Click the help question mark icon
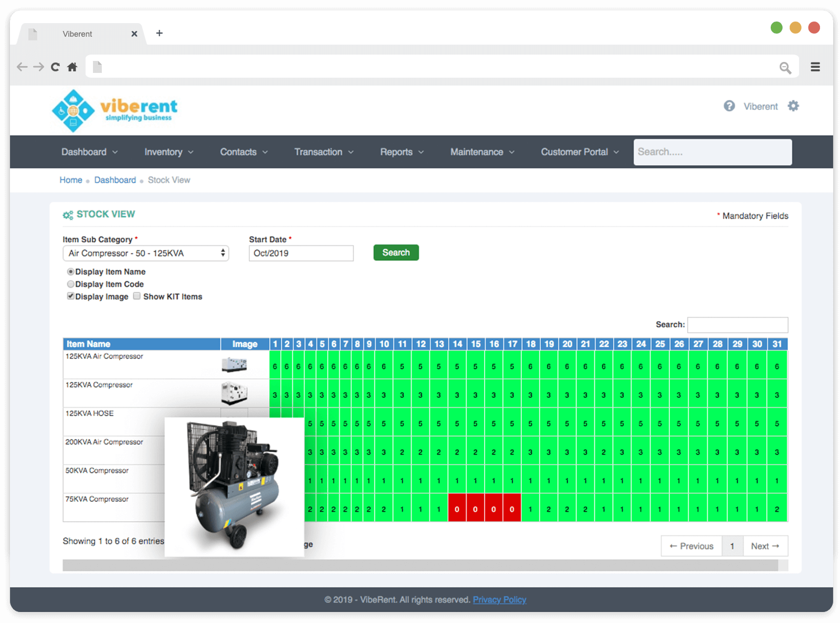Image resolution: width=840 pixels, height=623 pixels. (729, 106)
